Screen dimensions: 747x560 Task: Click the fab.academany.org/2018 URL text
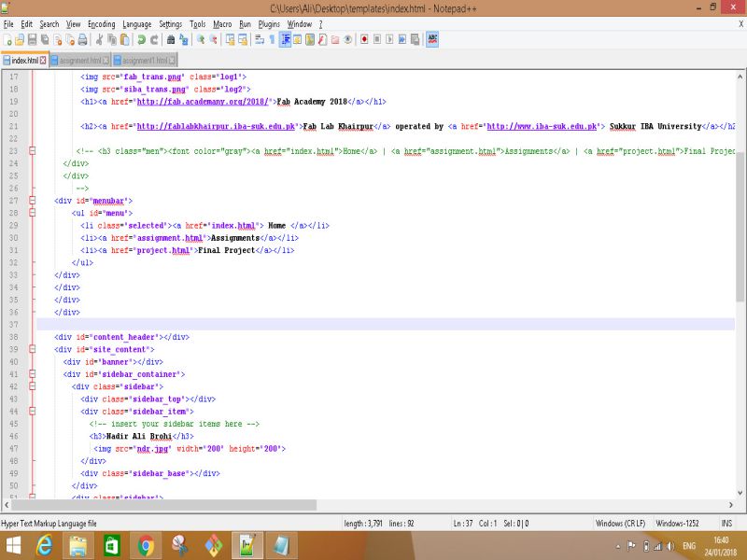(x=204, y=102)
